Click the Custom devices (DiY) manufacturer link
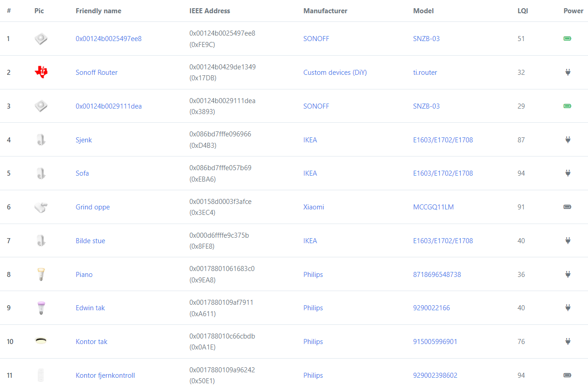 click(x=335, y=72)
